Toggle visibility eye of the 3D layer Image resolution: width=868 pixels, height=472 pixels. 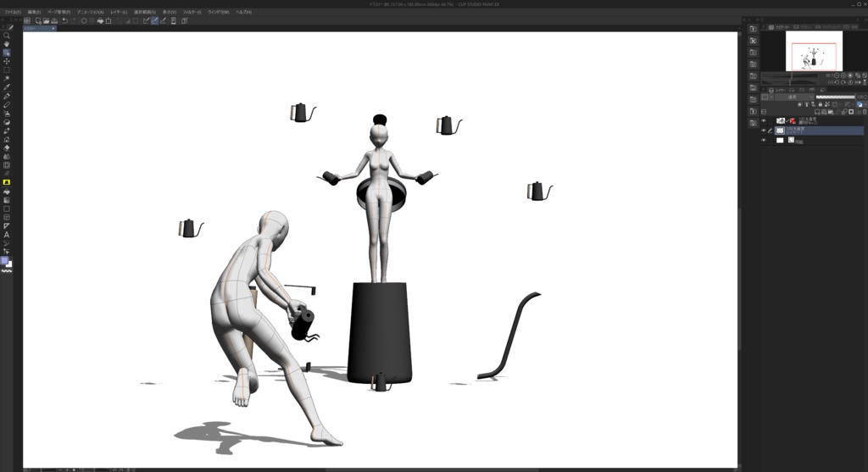tap(764, 120)
